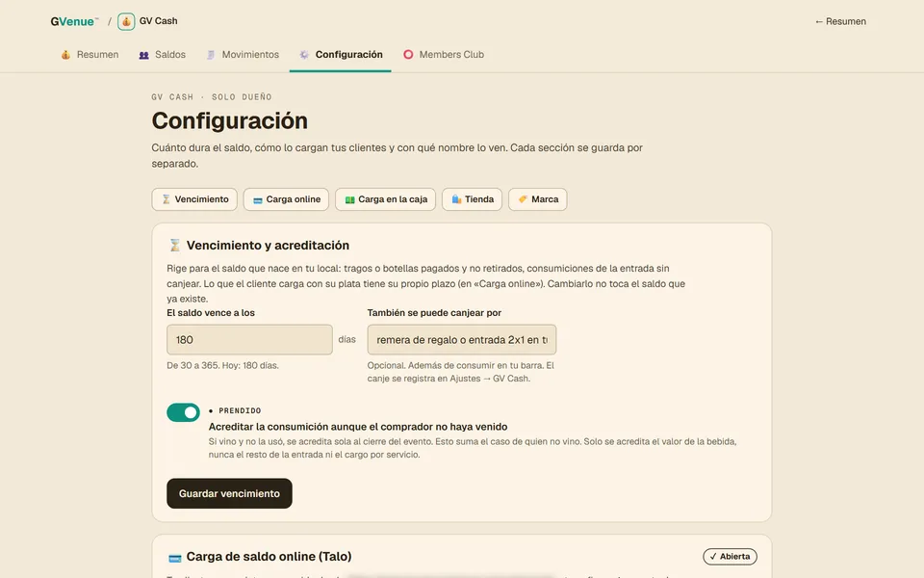This screenshot has height=578, width=924.
Task: Open the Members Club tab
Action: [x=444, y=54]
